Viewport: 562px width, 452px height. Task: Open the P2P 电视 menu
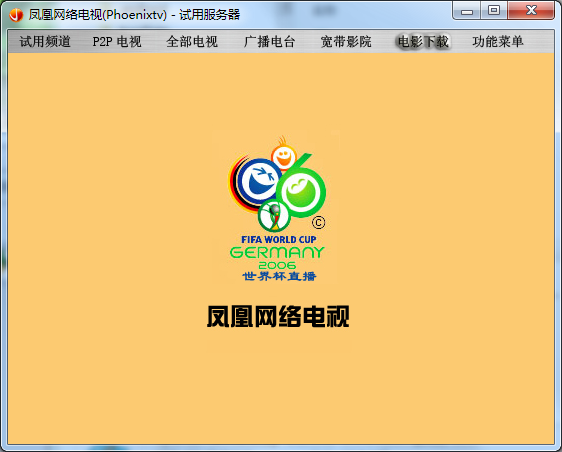point(117,42)
